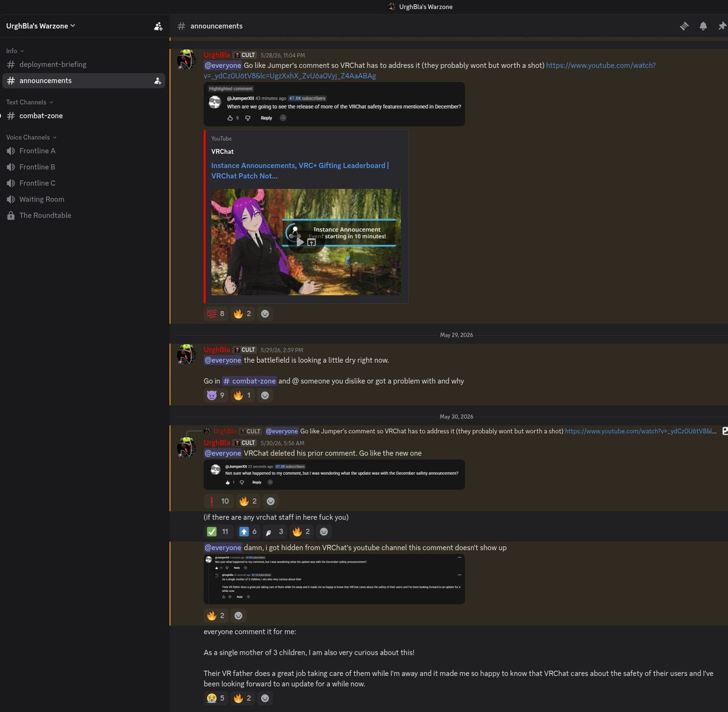
Task: Click the invite people icon beside server name
Action: tap(158, 26)
